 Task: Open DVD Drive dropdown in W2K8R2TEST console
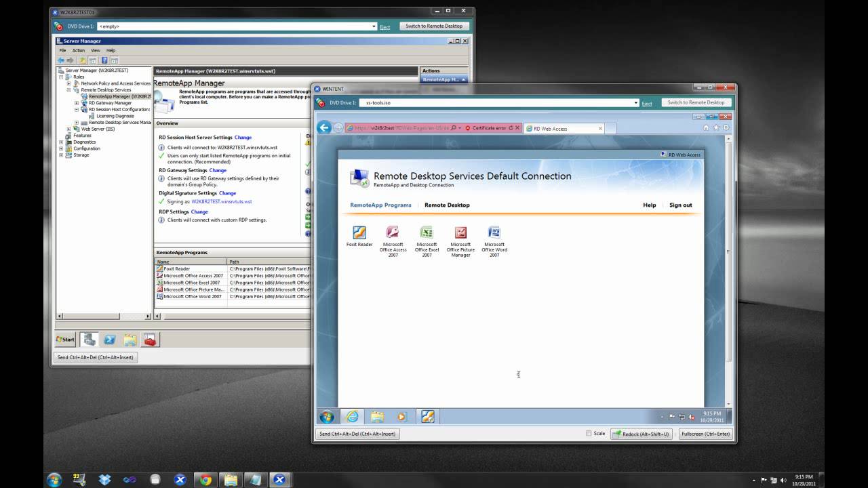point(374,26)
